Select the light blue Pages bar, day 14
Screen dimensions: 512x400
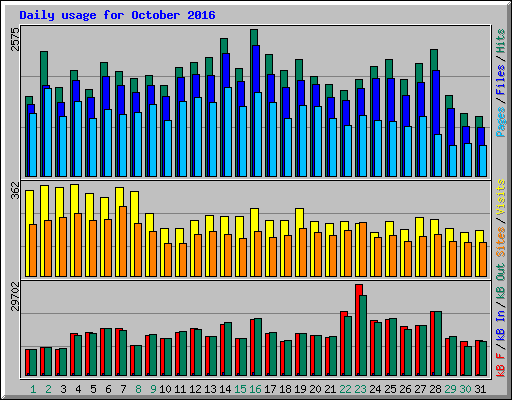tap(228, 132)
